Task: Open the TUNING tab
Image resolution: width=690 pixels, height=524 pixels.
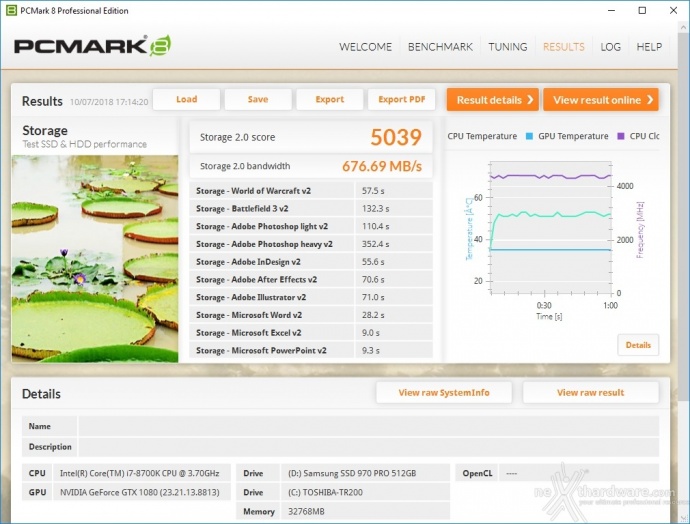Action: coord(508,47)
